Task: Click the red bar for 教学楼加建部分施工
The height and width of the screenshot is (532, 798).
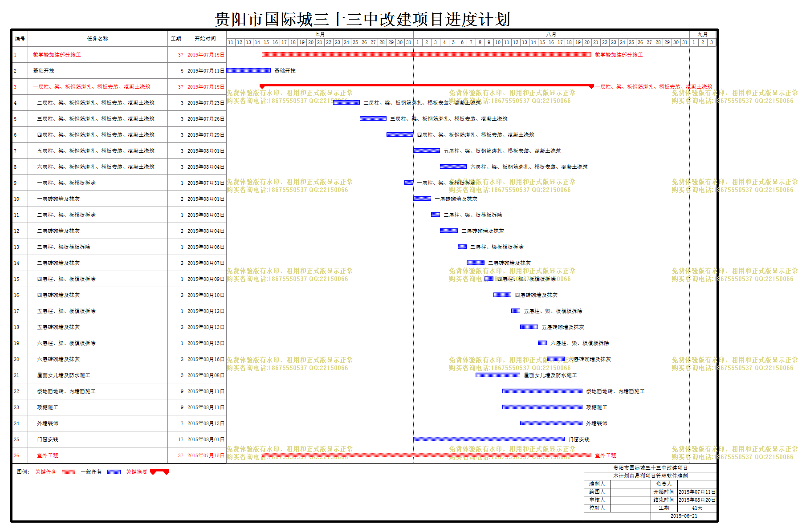Action: 427,54
